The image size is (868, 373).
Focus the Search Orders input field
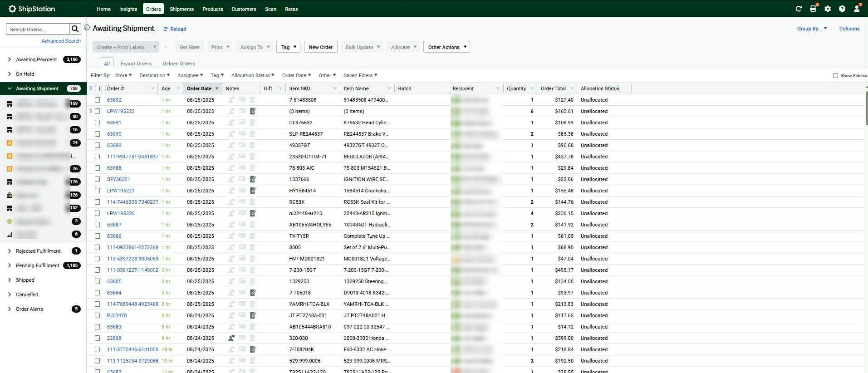[x=38, y=29]
